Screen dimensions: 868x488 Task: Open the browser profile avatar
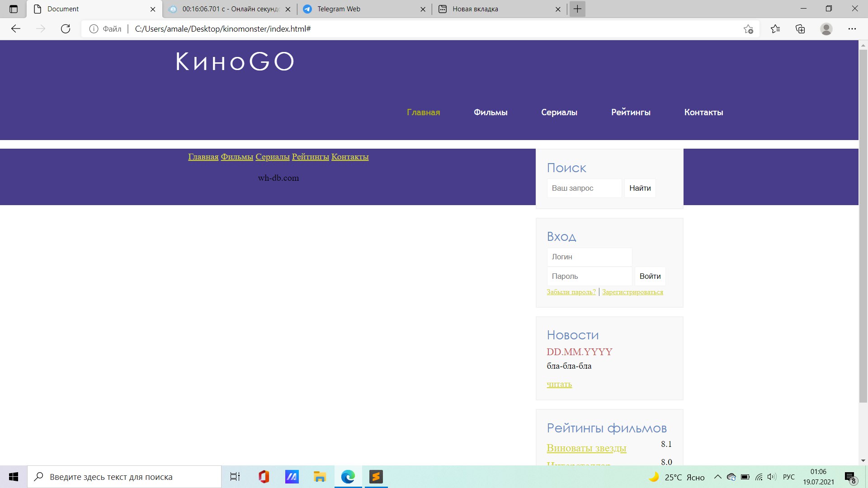click(826, 29)
